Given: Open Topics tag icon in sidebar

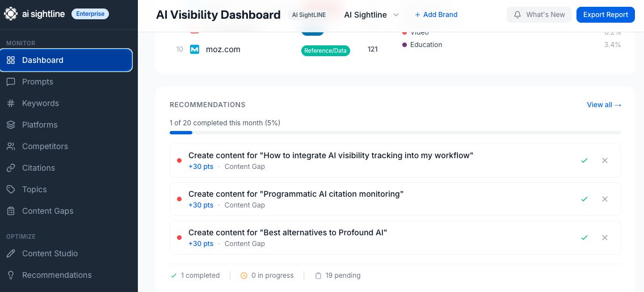Looking at the screenshot, I should (x=11, y=189).
